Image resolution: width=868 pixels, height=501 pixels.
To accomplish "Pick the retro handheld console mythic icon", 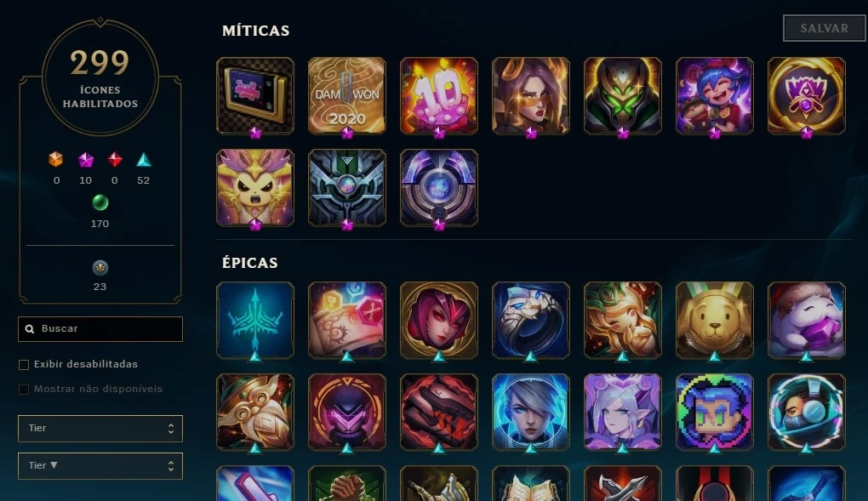I will tap(255, 96).
